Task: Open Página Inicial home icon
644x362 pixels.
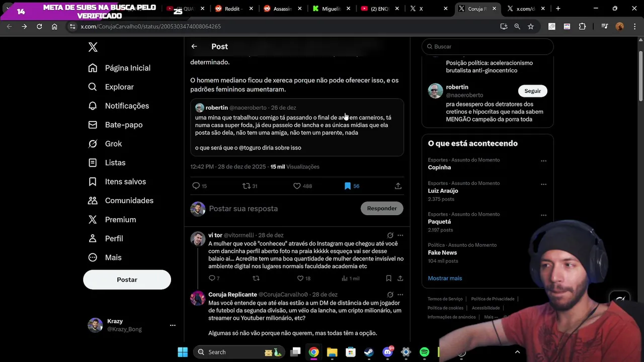Action: point(93,68)
